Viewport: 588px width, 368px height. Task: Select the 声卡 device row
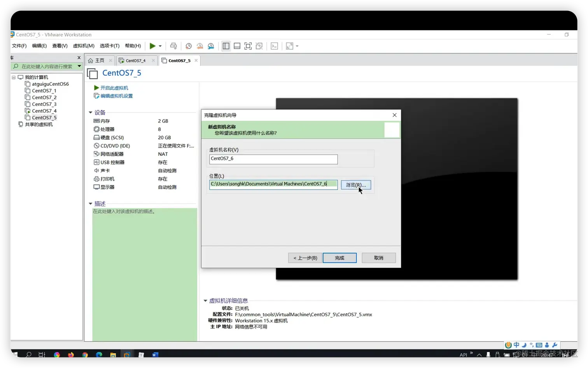[144, 171]
